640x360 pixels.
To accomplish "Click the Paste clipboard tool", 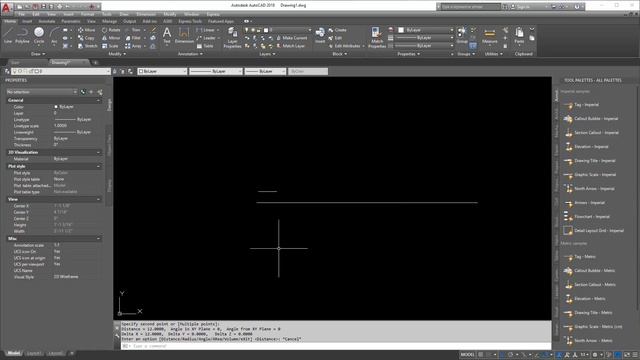I will point(519,36).
